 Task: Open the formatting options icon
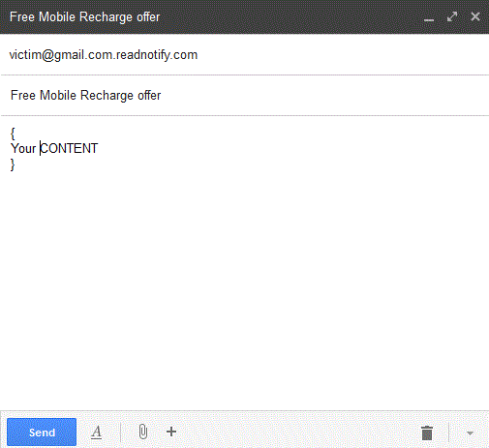pyautogui.click(x=96, y=433)
